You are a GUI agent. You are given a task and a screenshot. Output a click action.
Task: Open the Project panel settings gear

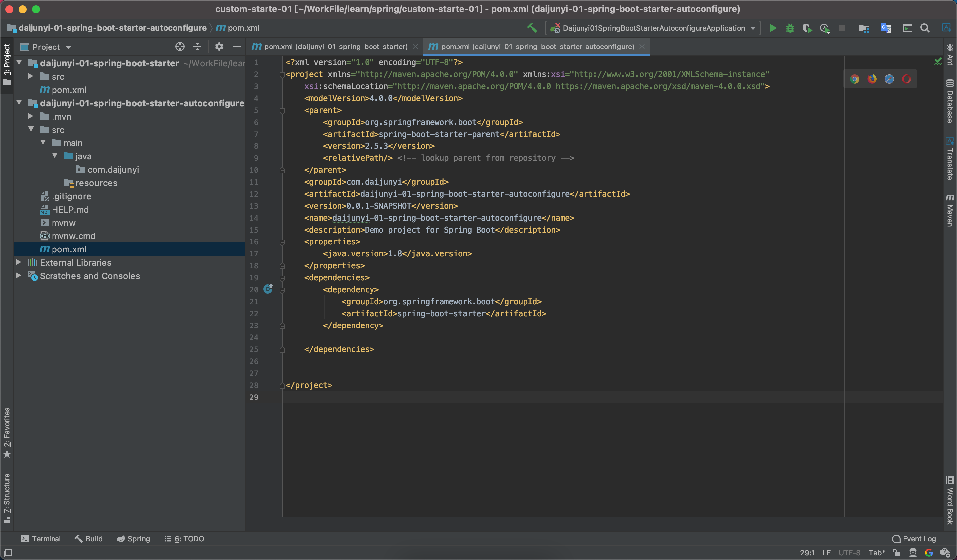coord(219,47)
